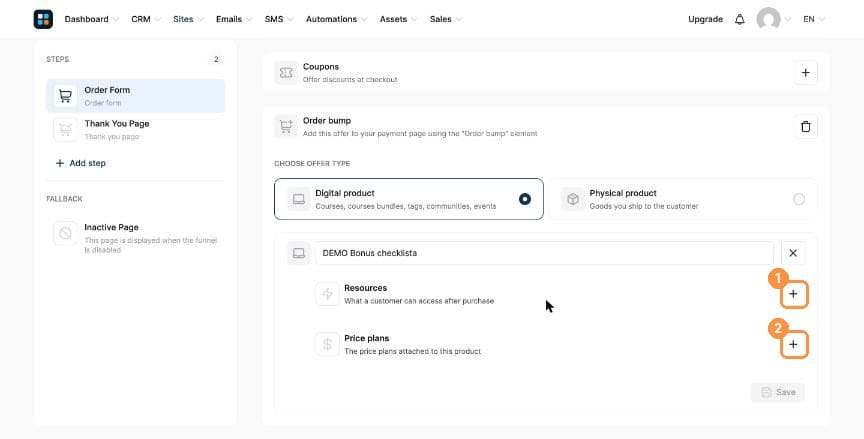The height and width of the screenshot is (439, 864).
Task: Select the Thank You Page step
Action: click(x=136, y=129)
